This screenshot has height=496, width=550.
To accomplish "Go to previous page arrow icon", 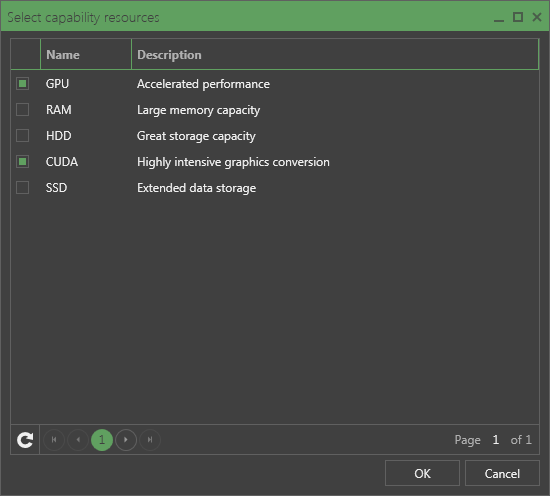I will pos(78,440).
